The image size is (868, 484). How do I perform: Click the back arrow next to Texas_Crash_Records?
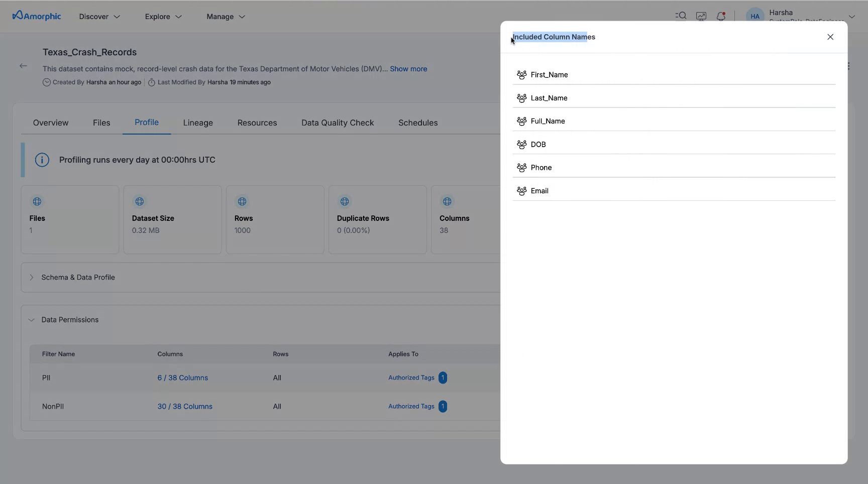click(23, 66)
